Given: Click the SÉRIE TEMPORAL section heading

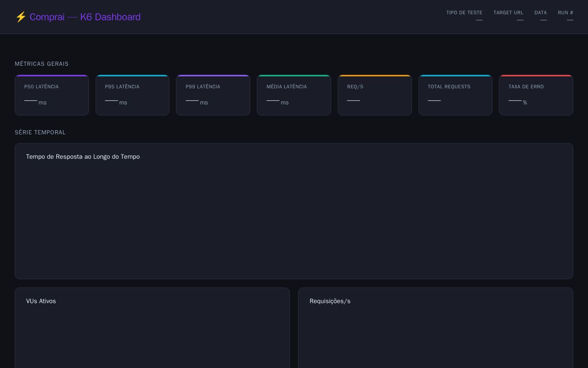Looking at the screenshot, I should click(40, 132).
